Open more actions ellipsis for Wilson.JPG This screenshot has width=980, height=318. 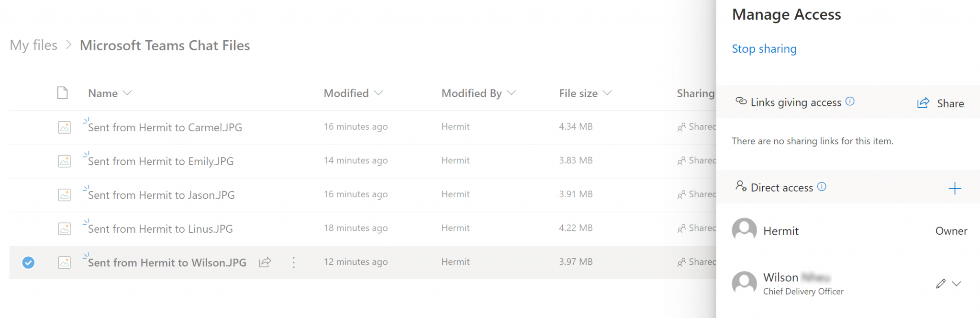(x=293, y=262)
